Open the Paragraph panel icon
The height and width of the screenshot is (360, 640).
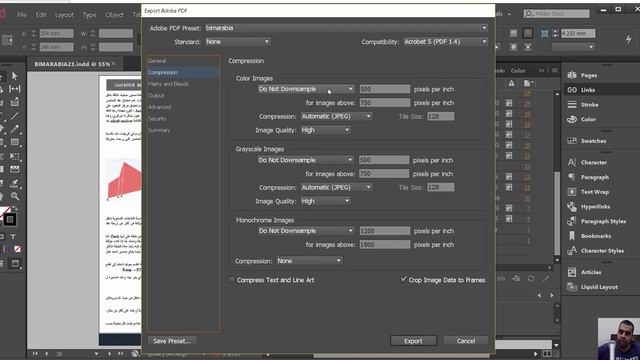pos(572,177)
